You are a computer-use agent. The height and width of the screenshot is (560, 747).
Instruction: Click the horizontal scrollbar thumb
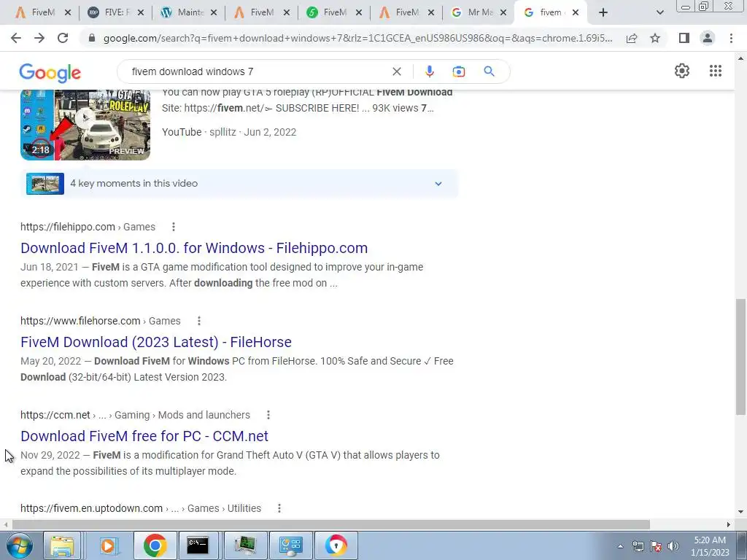(x=331, y=524)
